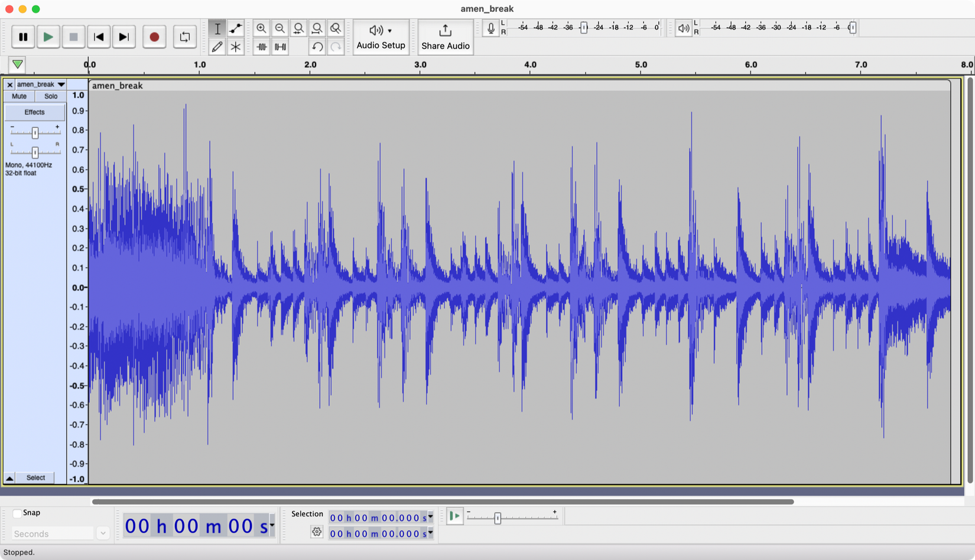Image resolution: width=975 pixels, height=560 pixels.
Task: Click the Undo arrow icon
Action: click(x=317, y=47)
